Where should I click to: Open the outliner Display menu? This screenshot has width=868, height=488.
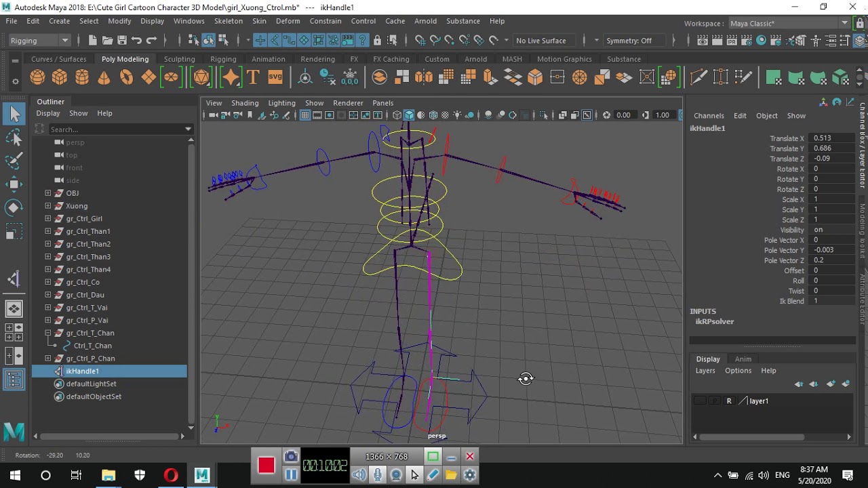pos(48,113)
